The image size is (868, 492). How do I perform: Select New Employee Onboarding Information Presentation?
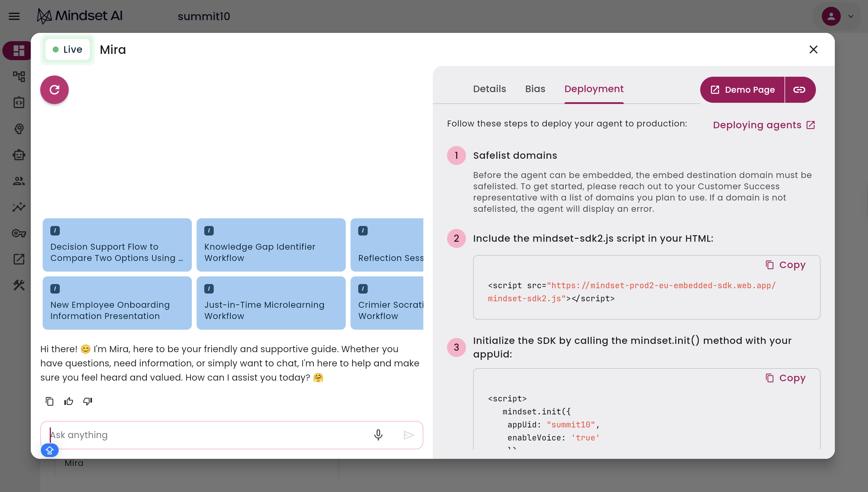pyautogui.click(x=117, y=303)
